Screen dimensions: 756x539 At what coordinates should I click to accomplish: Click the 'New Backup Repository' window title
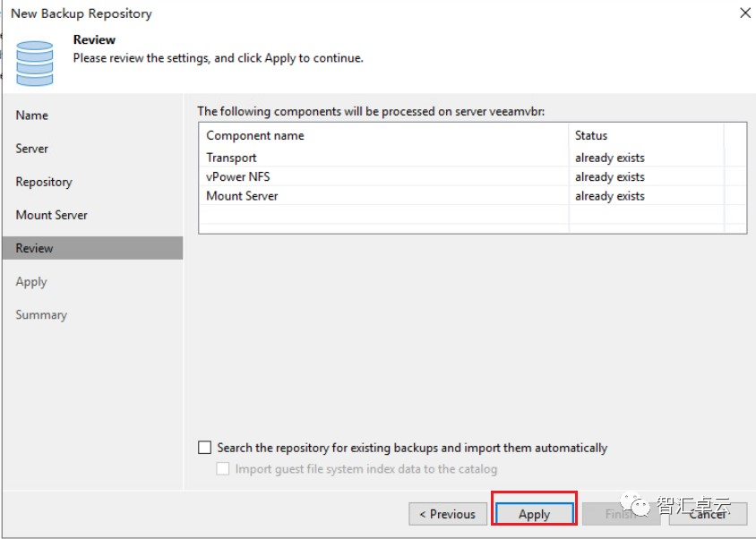click(x=81, y=13)
